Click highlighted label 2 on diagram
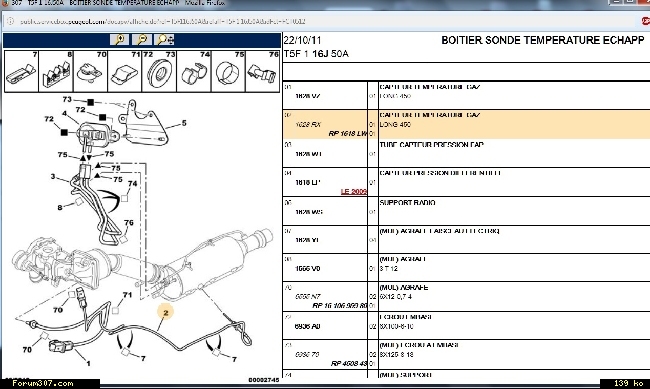Screen dimensions: 650x389 click(x=165, y=312)
